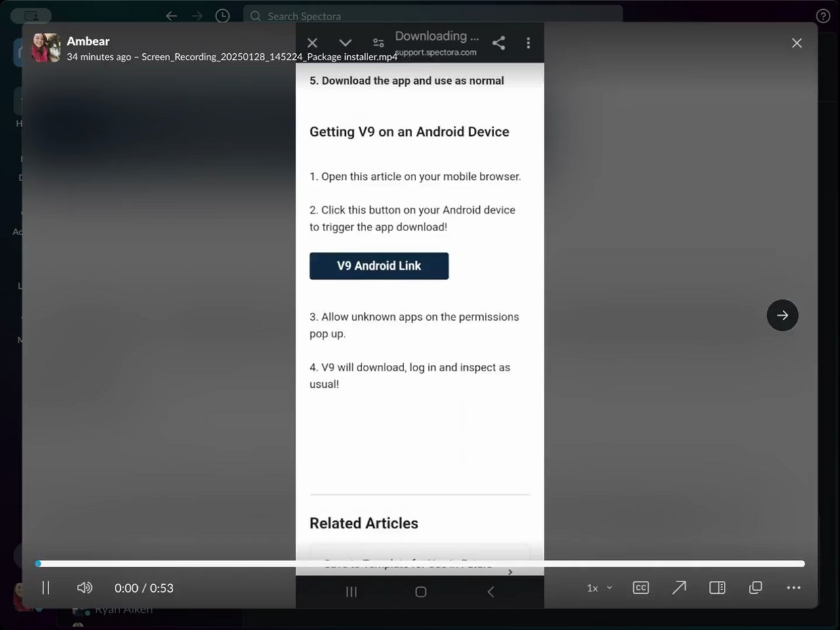
Task: Click the support.spectora.com URL text
Action: point(436,52)
